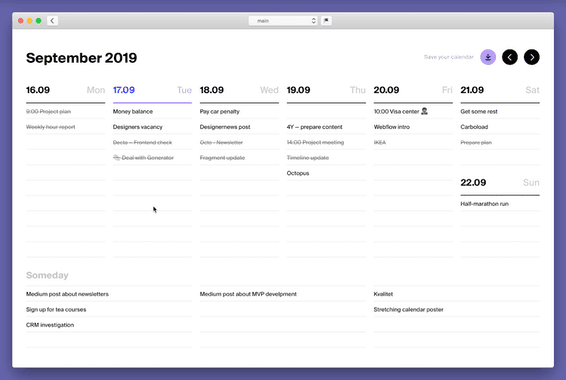Select Medium post about newsletters item
The image size is (566, 380).
[x=67, y=294]
